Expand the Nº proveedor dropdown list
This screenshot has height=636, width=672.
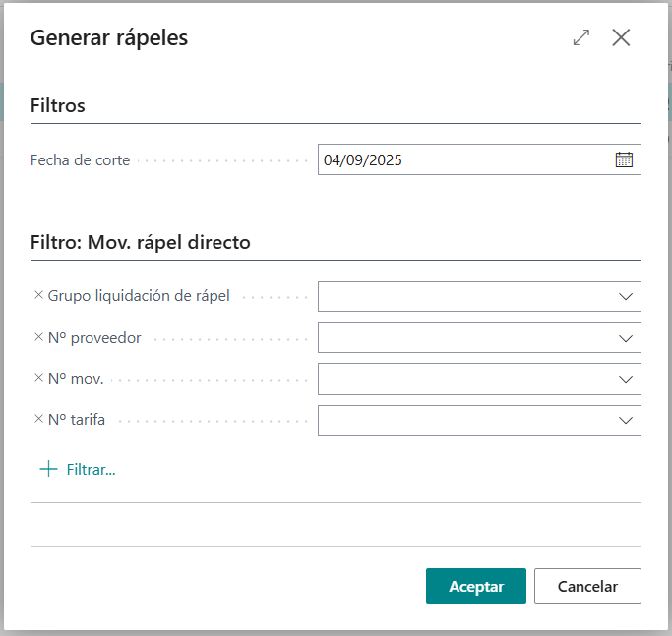coord(625,338)
